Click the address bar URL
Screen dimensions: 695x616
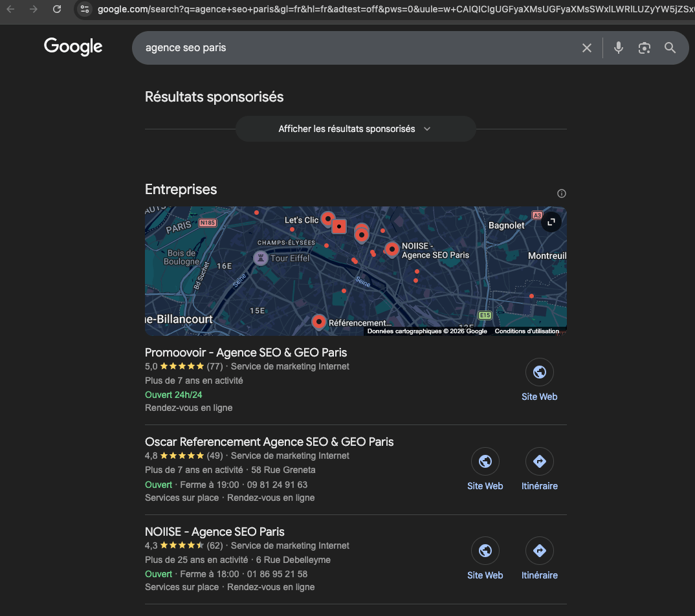[x=395, y=9]
